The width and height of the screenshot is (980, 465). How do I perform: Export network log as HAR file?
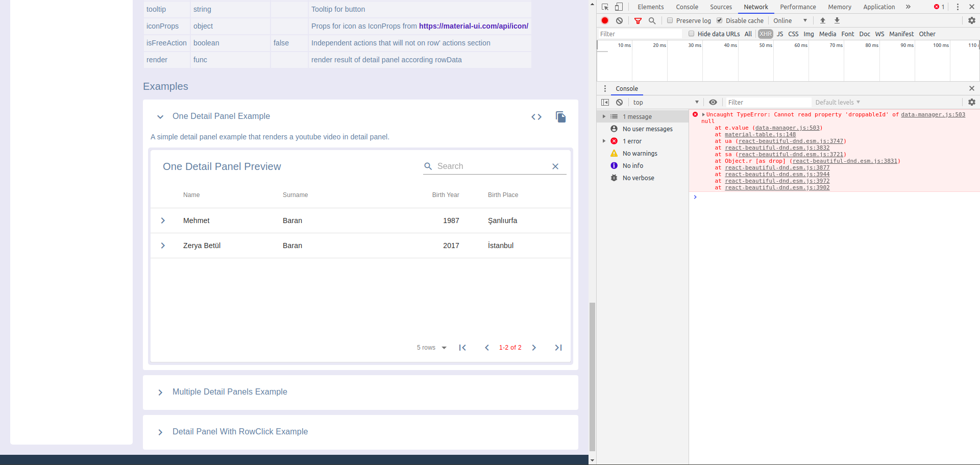tap(837, 20)
